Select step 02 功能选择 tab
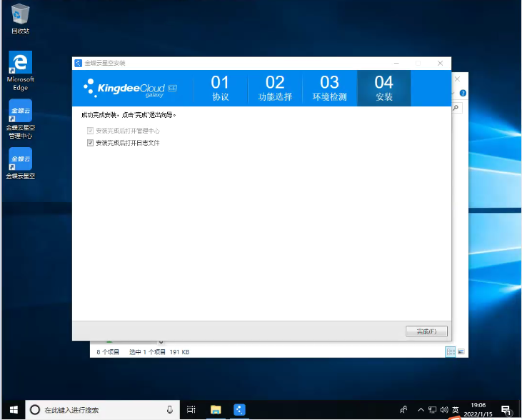The height and width of the screenshot is (420, 522). 275,88
